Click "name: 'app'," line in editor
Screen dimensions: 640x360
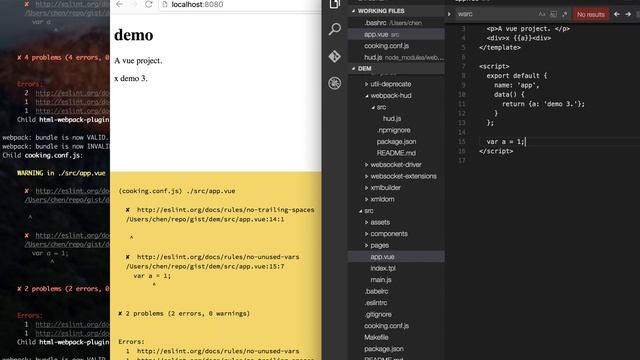516,85
